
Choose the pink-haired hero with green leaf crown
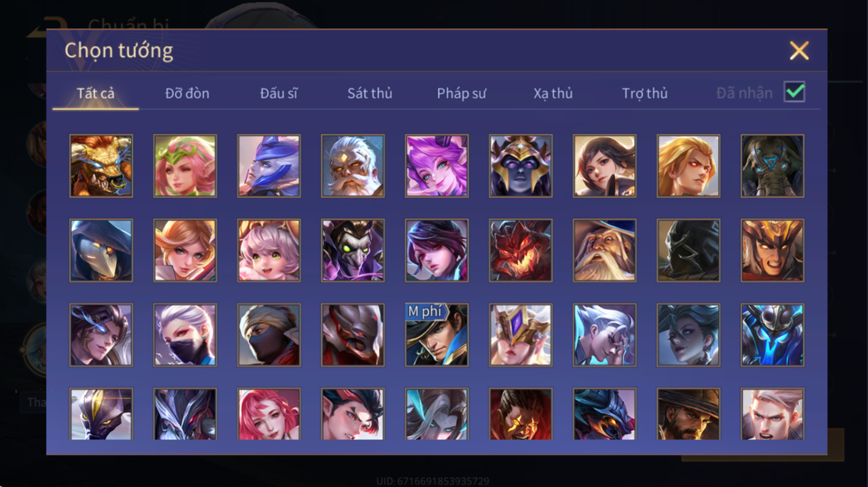tap(185, 166)
